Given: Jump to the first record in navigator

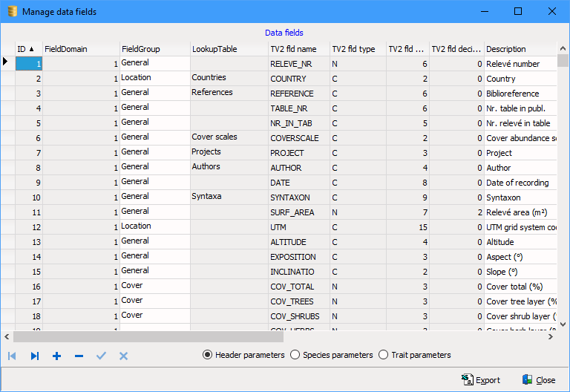Looking at the screenshot, I should (x=12, y=356).
